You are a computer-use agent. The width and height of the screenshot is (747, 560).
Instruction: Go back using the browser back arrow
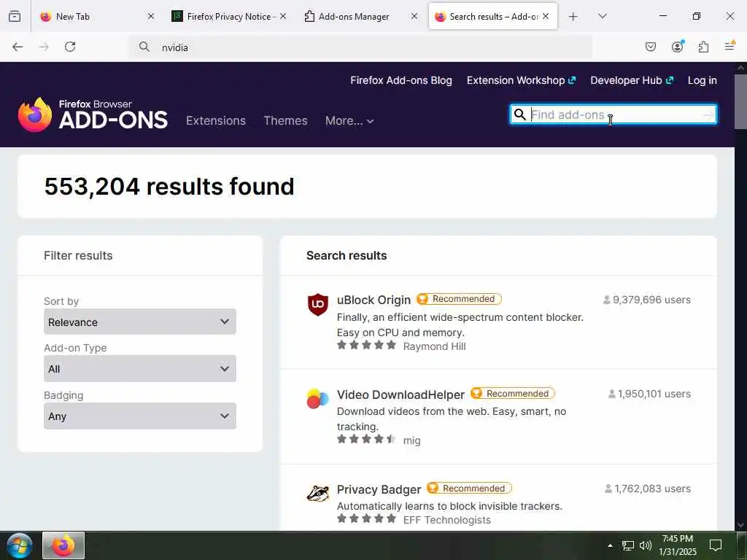(x=18, y=47)
